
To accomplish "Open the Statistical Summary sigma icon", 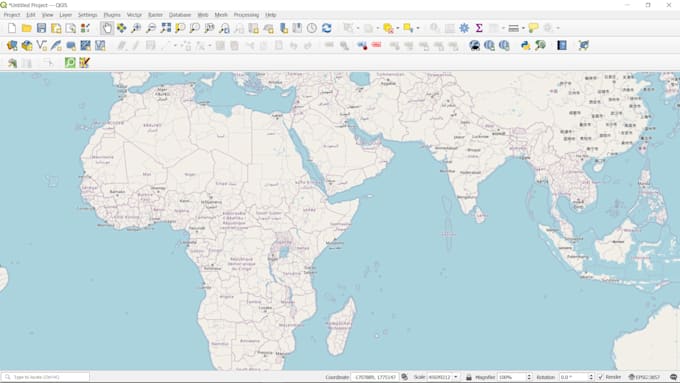I will pyautogui.click(x=479, y=28).
